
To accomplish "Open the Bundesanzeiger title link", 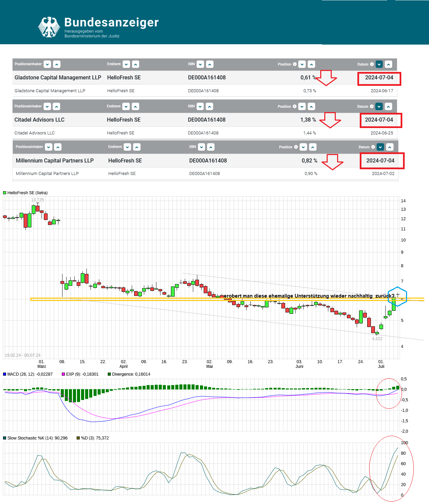I will tap(111, 22).
